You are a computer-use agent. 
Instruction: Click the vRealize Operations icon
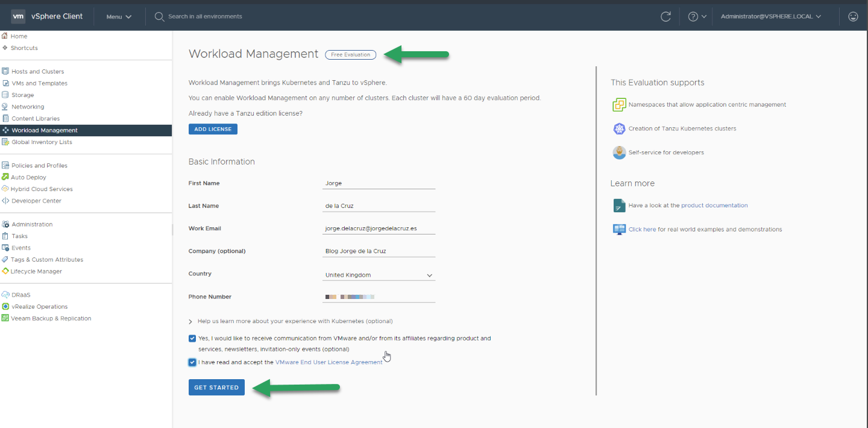click(5, 306)
